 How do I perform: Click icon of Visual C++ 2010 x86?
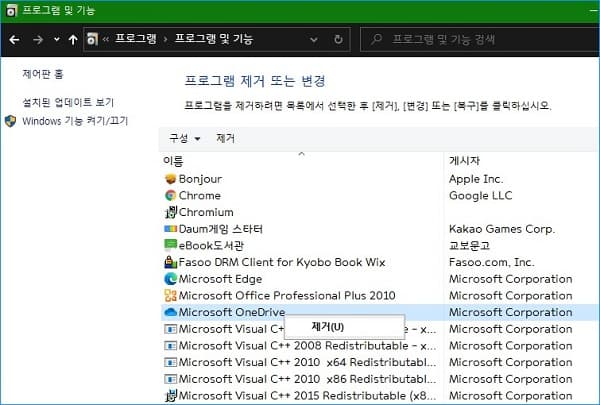click(170, 379)
